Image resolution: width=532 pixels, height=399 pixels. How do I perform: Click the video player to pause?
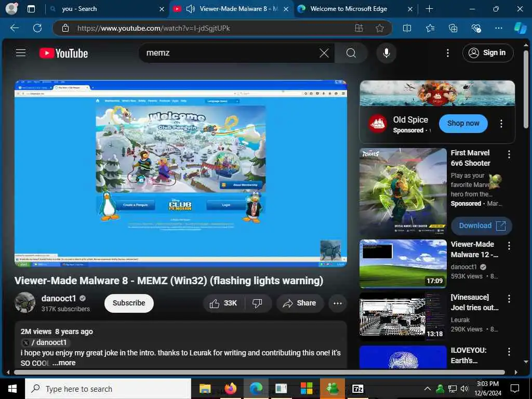[x=180, y=174]
